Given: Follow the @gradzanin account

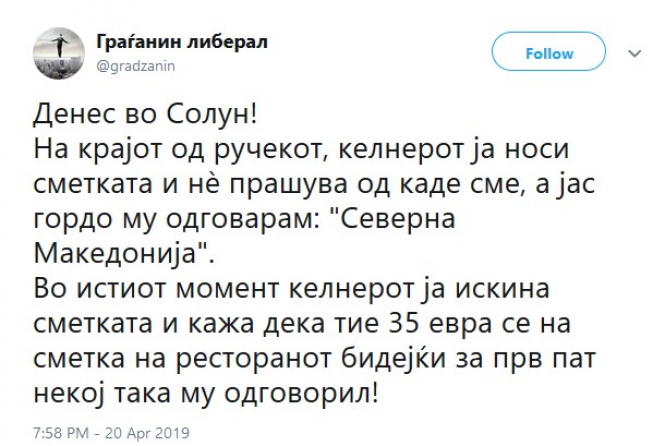Looking at the screenshot, I should point(548,51).
